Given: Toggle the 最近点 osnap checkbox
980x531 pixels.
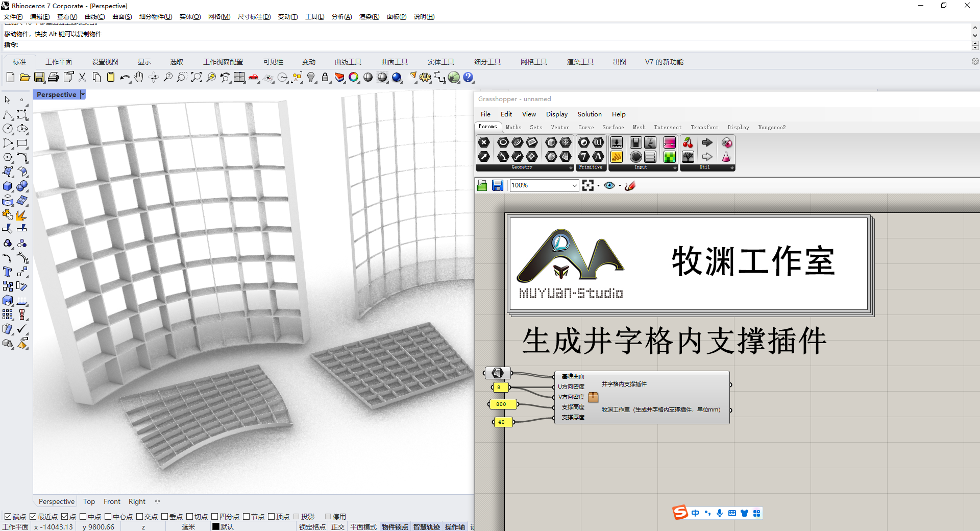Looking at the screenshot, I should pos(33,517).
